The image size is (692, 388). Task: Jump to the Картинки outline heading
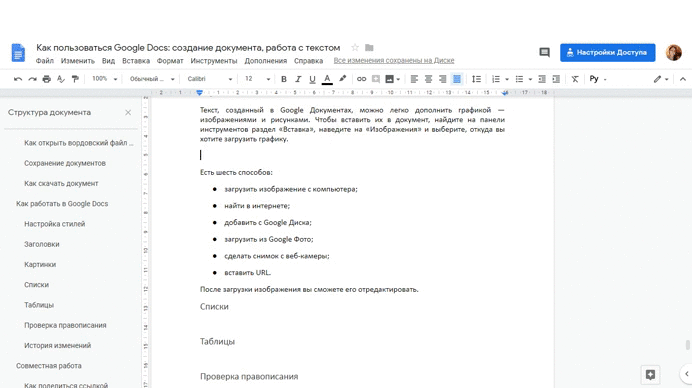tap(40, 264)
